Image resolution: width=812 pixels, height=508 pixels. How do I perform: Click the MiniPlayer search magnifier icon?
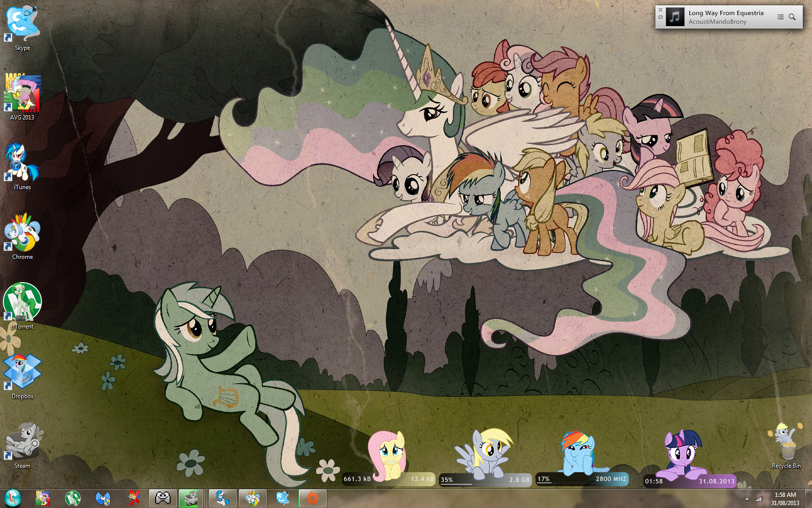[792, 17]
